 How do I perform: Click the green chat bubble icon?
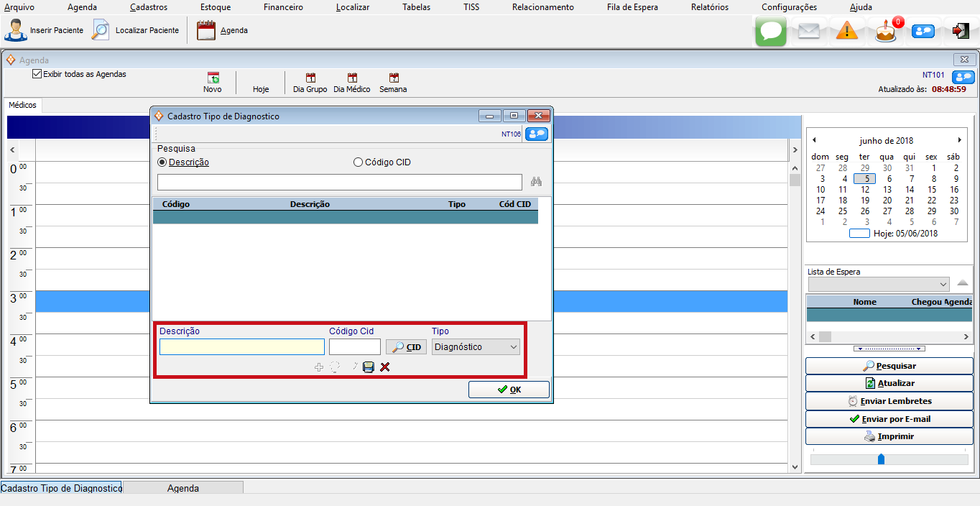(x=770, y=31)
